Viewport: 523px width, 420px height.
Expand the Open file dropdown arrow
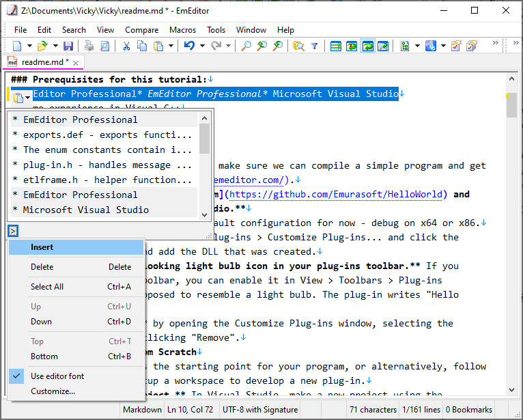(55, 46)
